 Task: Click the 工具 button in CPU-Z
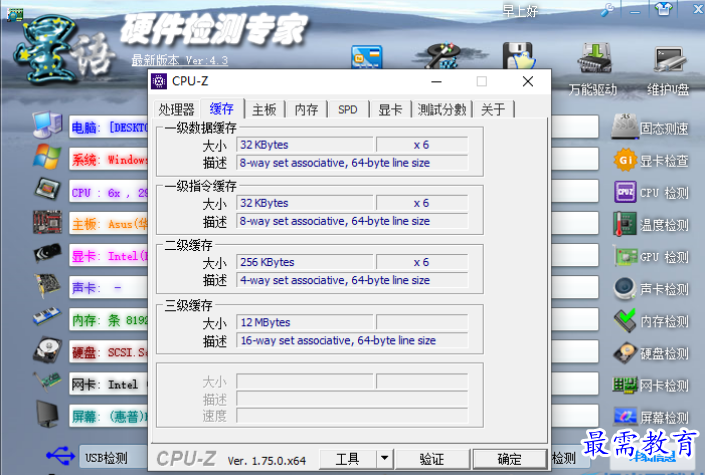pos(348,458)
